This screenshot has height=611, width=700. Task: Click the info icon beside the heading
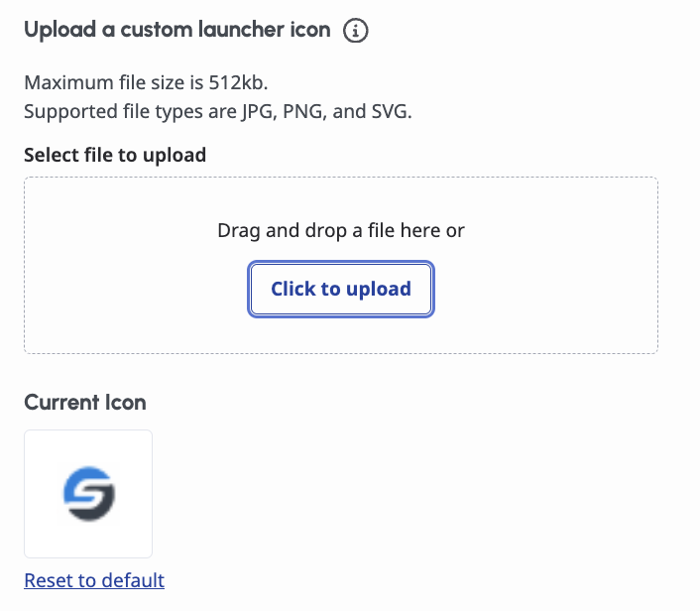[x=355, y=31]
